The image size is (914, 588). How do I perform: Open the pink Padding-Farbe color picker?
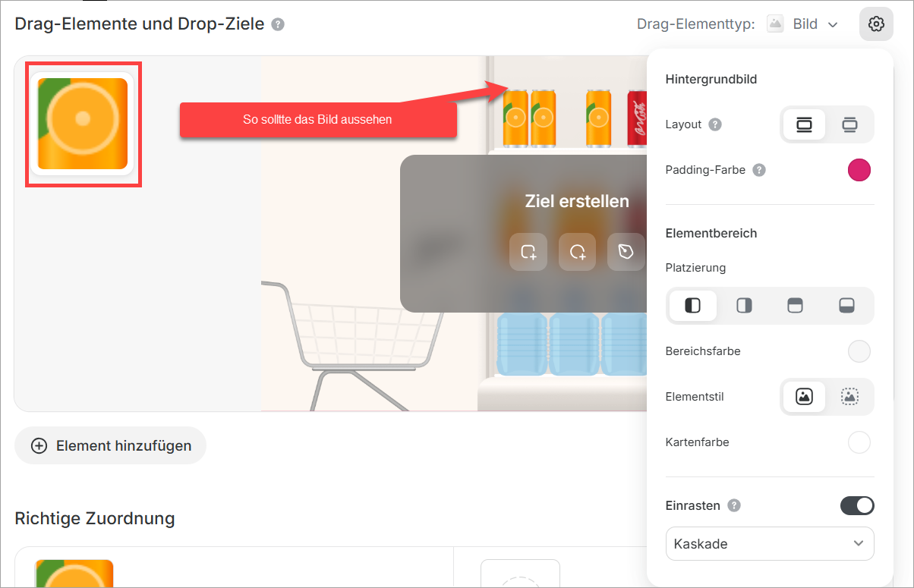point(859,170)
